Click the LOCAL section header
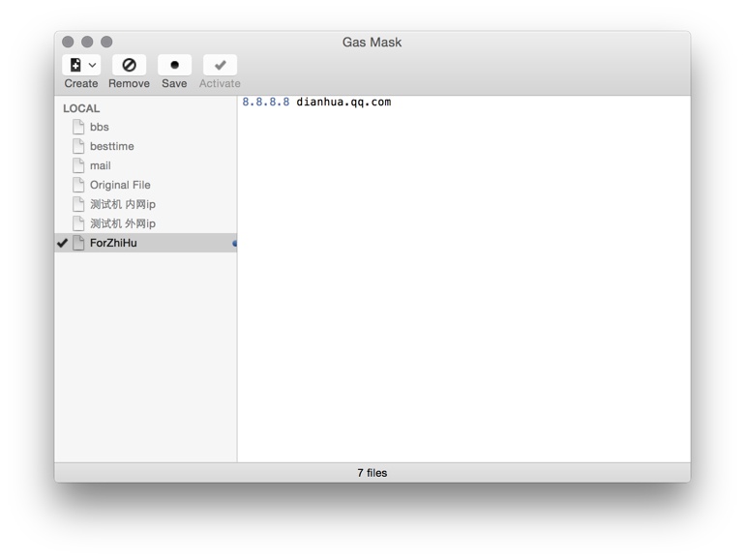745x560 pixels. (81, 108)
